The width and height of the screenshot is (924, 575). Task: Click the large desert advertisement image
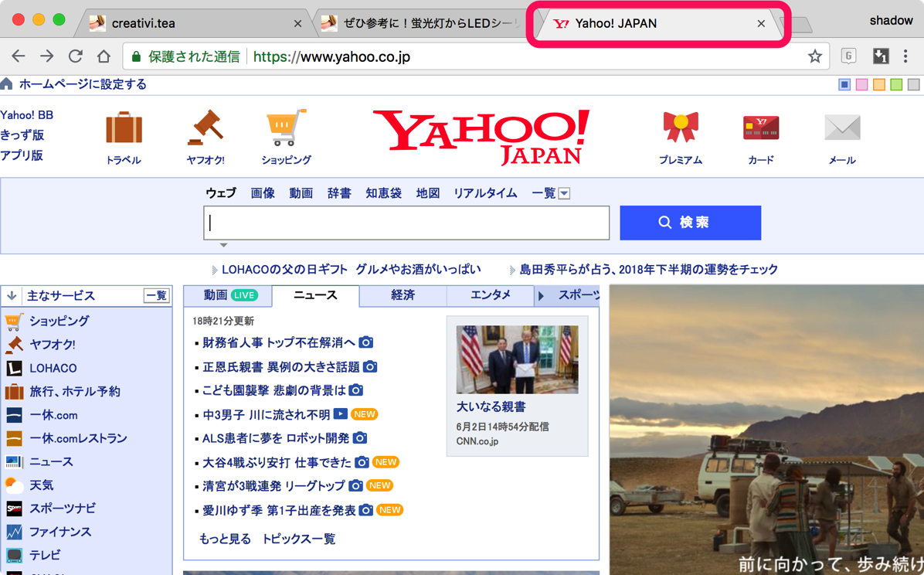(766, 430)
